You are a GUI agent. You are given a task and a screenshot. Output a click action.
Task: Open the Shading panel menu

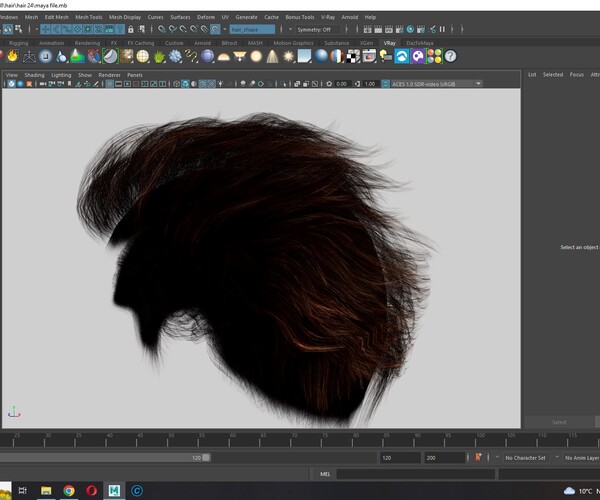pos(34,75)
